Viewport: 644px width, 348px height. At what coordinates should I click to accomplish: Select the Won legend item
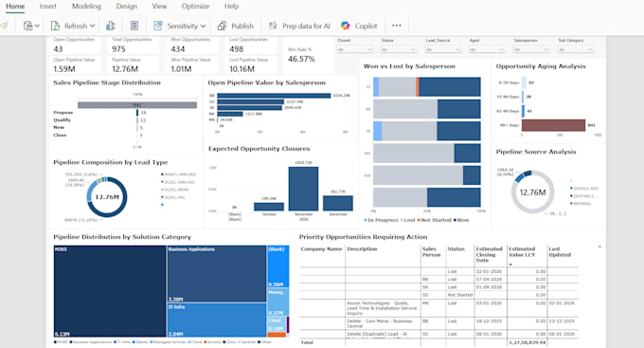[461, 220]
